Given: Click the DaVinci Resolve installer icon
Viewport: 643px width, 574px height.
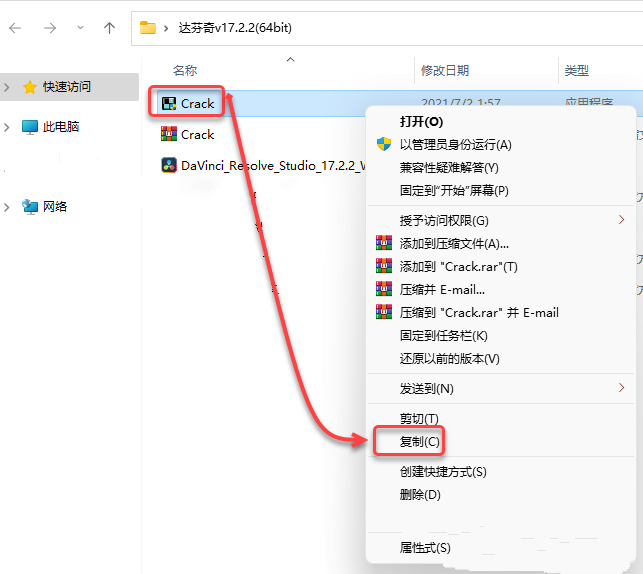Looking at the screenshot, I should [169, 165].
